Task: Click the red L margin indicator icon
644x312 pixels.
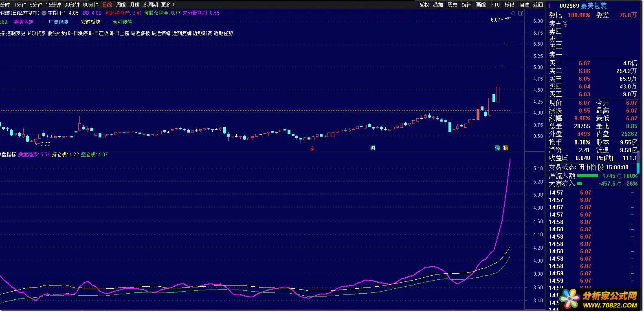Action: pos(550,6)
